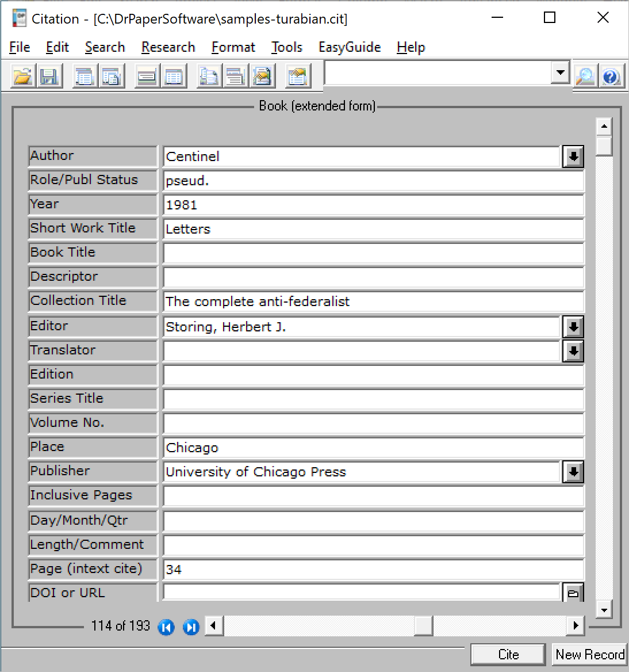
Task: Open the EasyGuide menu
Action: [350, 47]
